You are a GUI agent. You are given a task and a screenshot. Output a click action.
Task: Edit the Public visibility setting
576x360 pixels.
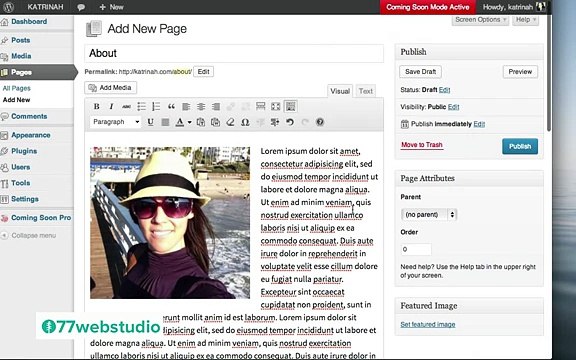coord(453,107)
